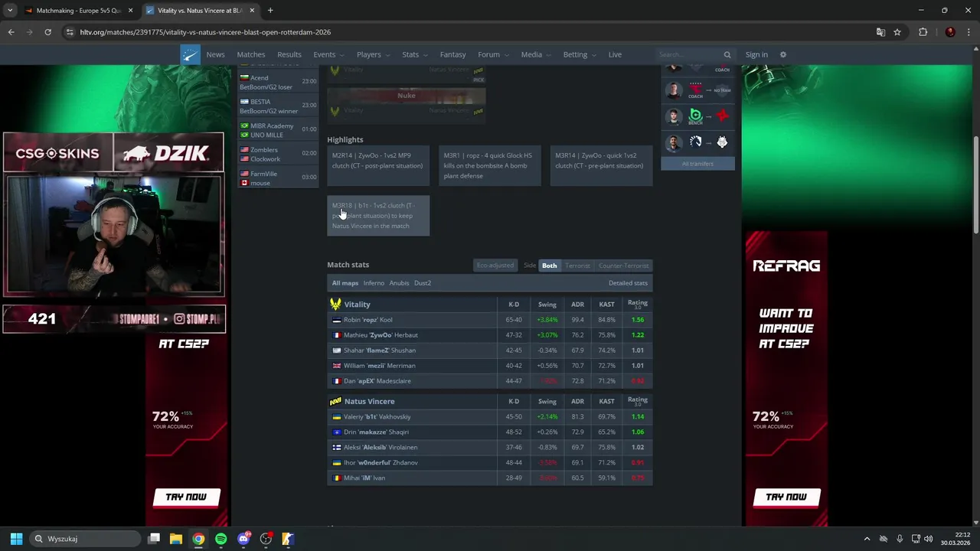Open Windows Start menu
This screenshot has height=551, width=980.
pos(16,539)
